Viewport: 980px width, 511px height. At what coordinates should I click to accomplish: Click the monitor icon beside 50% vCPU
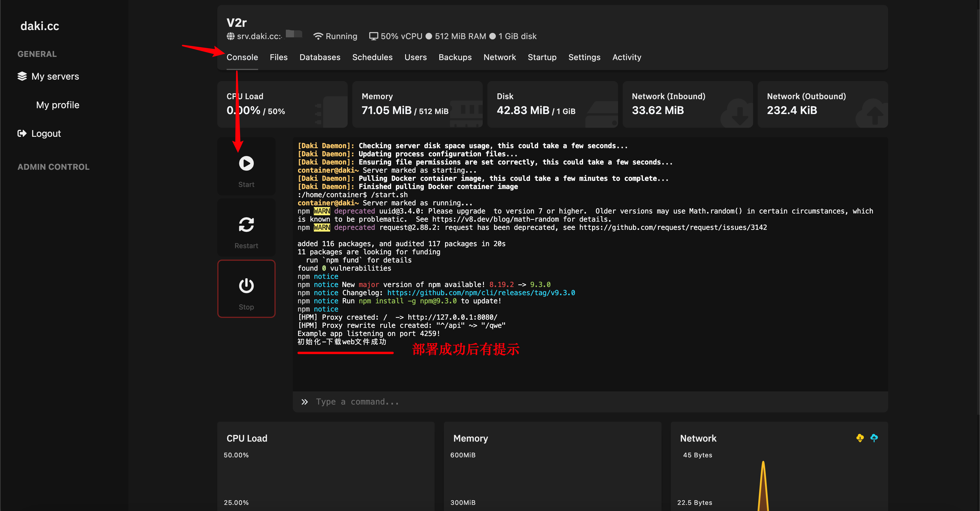pyautogui.click(x=374, y=36)
